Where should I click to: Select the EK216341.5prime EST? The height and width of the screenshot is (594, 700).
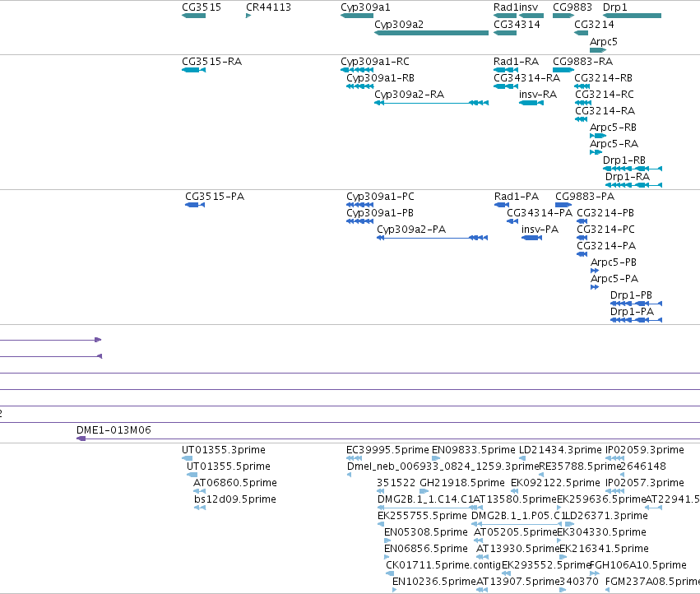coord(604,549)
